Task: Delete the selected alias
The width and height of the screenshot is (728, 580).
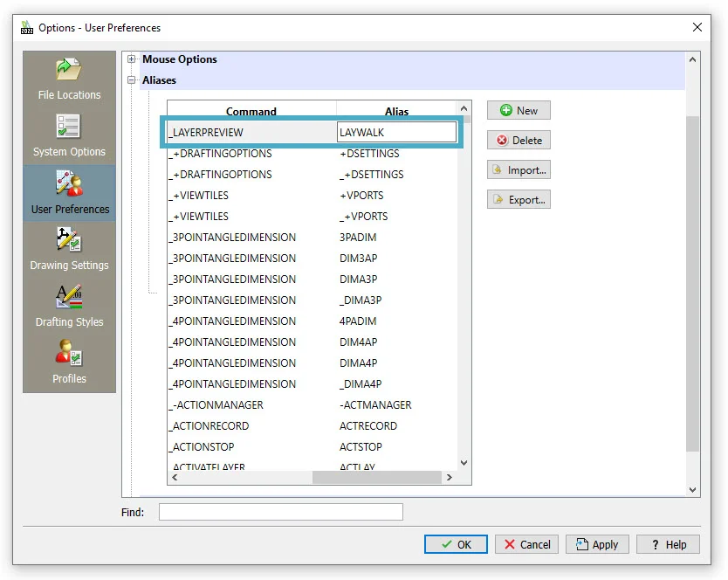Action: [519, 141]
